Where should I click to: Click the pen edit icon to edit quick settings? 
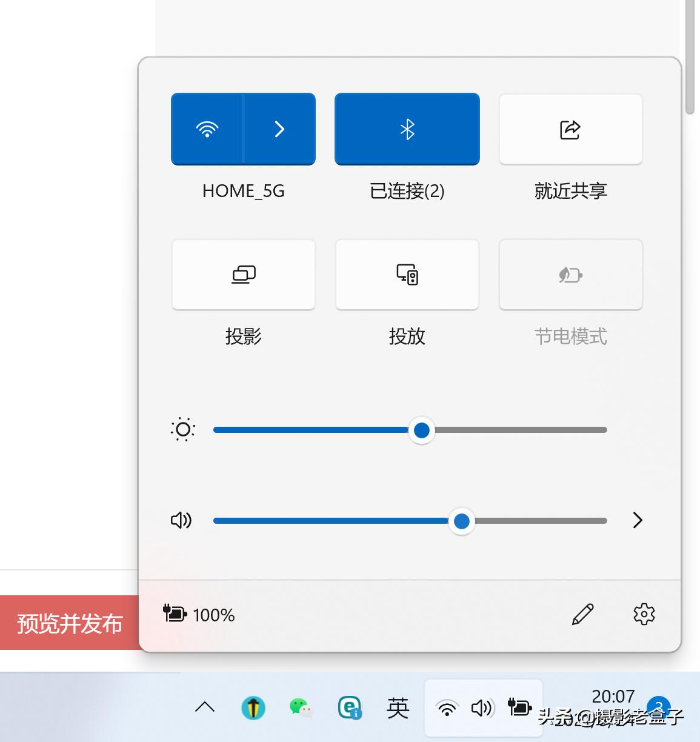(583, 614)
